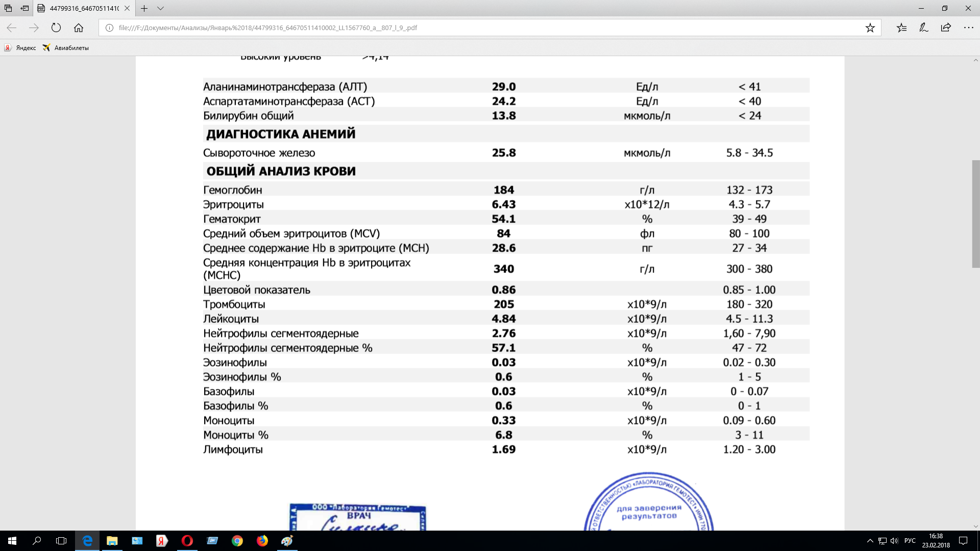The height and width of the screenshot is (551, 980).
Task: Open Яндекс favorites bar bookmark
Action: click(x=20, y=48)
